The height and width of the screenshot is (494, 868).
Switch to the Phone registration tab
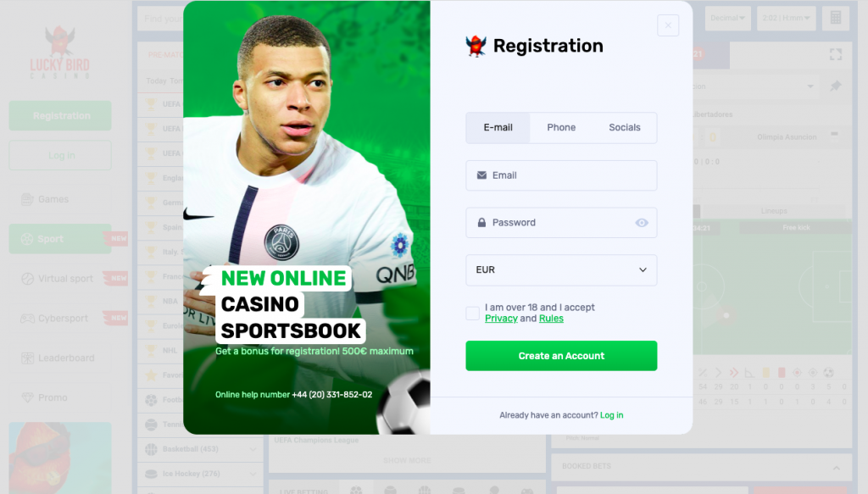point(561,128)
